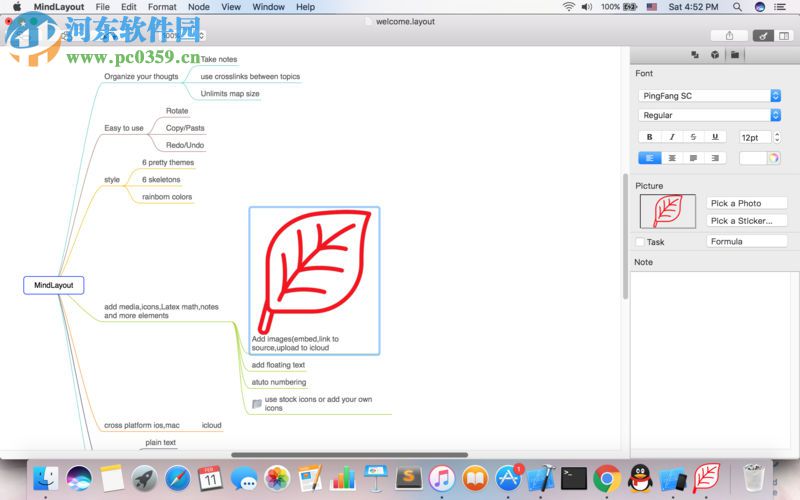The image size is (800, 500).
Task: Click the horizontal canvas scrollbar
Action: click(349, 455)
